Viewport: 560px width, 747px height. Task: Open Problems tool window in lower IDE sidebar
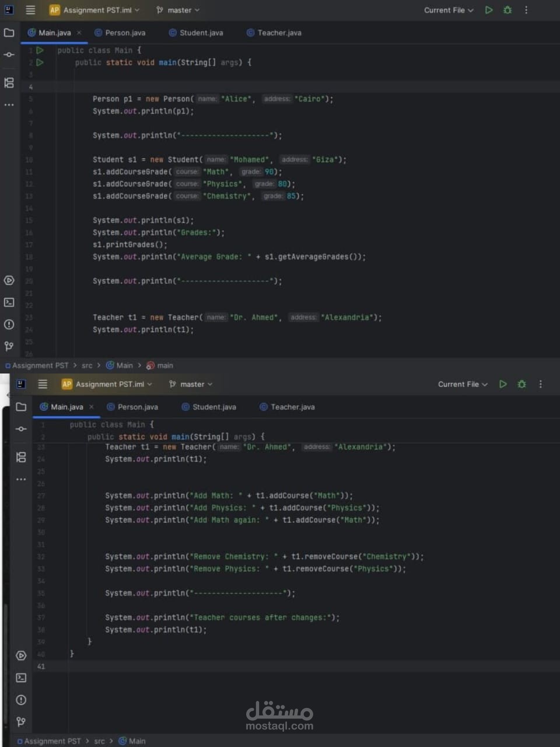coord(21,700)
